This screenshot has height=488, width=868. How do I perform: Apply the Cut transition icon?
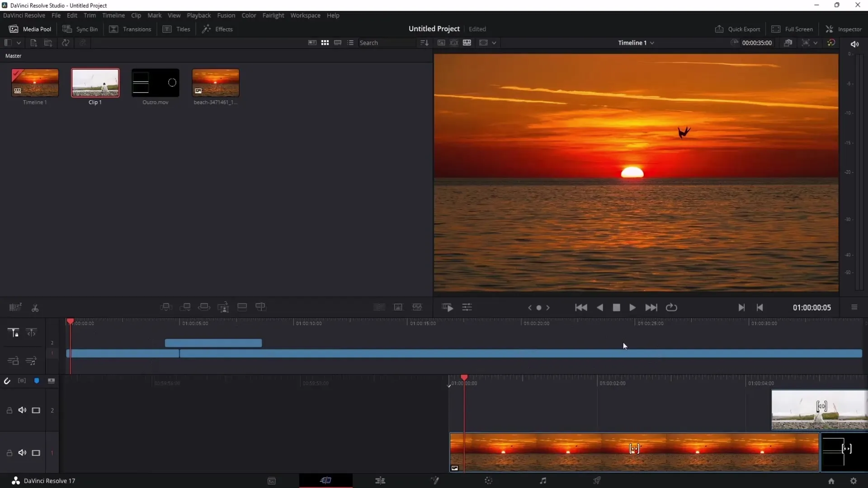tap(379, 307)
